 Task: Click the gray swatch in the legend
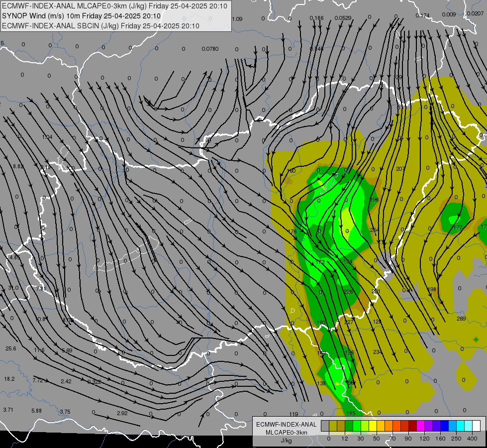325,426
